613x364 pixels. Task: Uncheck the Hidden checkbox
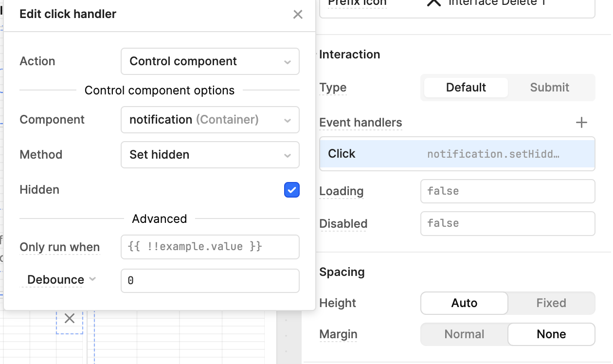point(292,190)
